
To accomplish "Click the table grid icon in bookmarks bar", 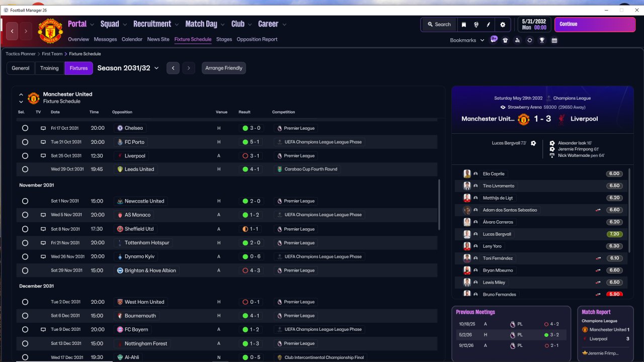I will [x=554, y=40].
